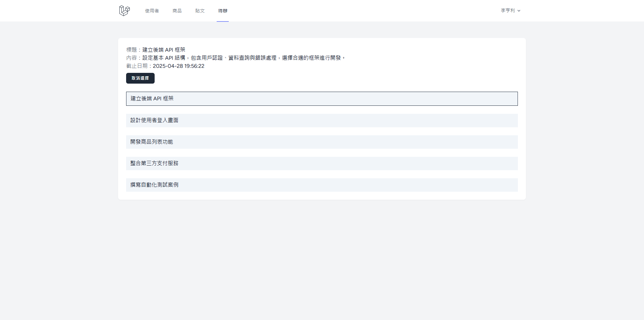644x320 pixels.
Task: Open the 李亨利 user dropdown
Action: (511, 11)
